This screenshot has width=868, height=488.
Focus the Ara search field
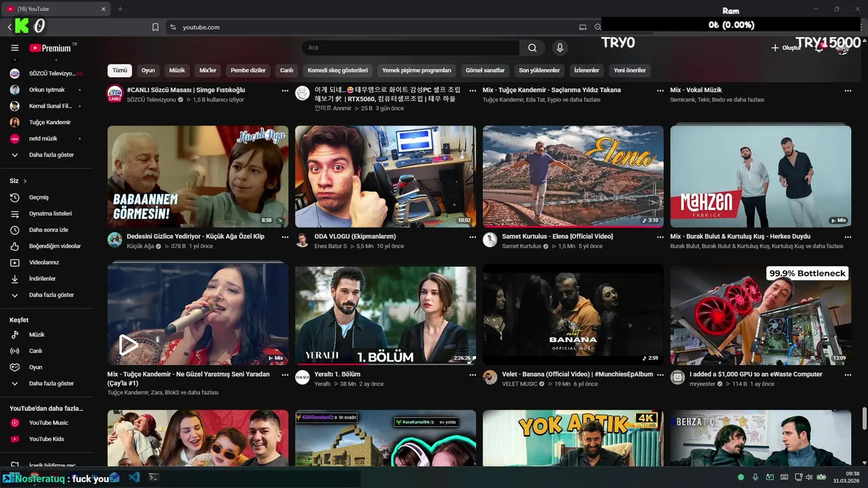tap(411, 48)
